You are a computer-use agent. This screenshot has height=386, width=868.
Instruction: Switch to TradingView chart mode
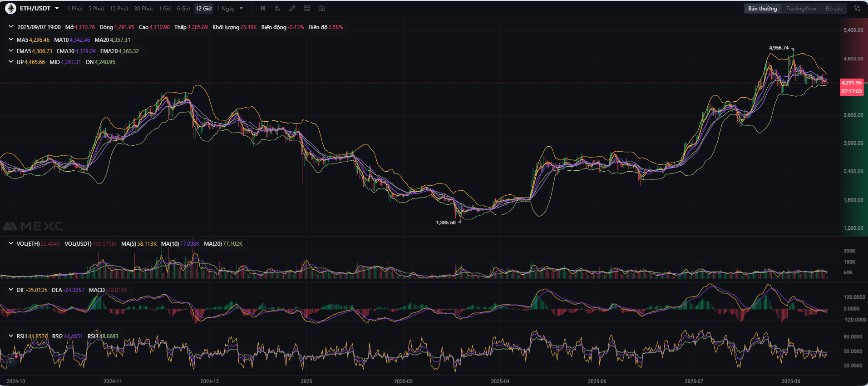pyautogui.click(x=801, y=8)
